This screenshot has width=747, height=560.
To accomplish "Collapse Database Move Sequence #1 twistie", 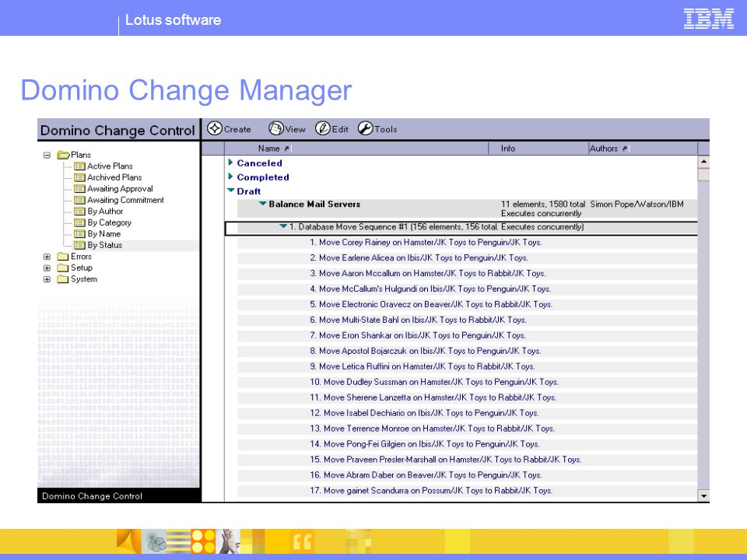I will point(283,226).
